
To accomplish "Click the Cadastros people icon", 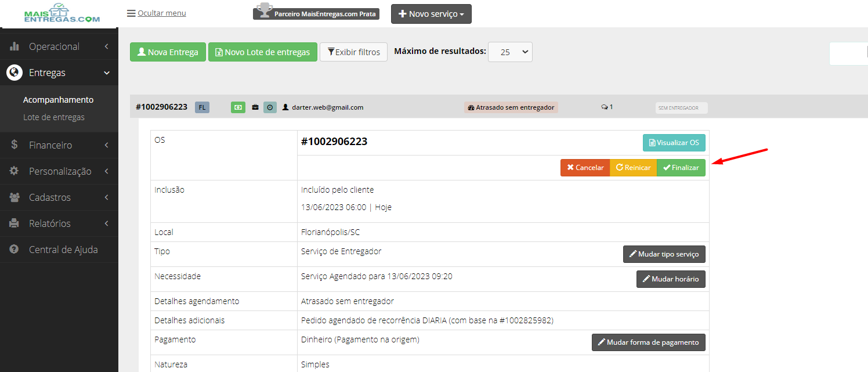I will (x=15, y=197).
